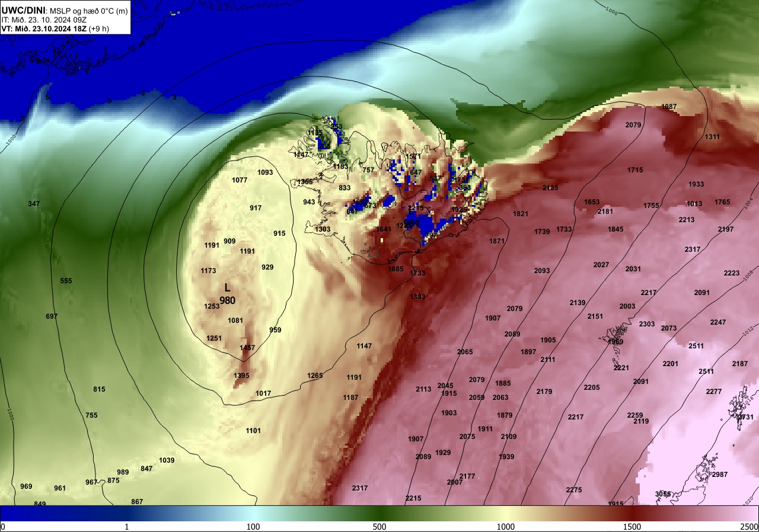
Task: Select the 2303 height value
Action: 647,324
